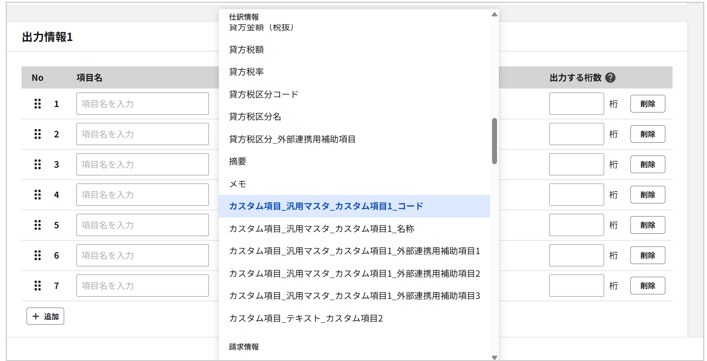The image size is (707, 361).
Task: Select highlighted カスタム項目1_コード option
Action: click(x=354, y=206)
